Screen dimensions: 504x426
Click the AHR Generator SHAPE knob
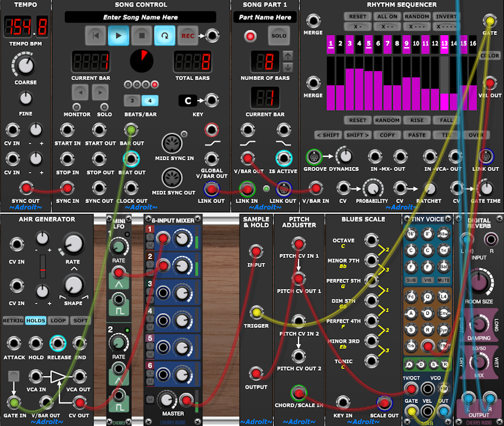click(73, 286)
